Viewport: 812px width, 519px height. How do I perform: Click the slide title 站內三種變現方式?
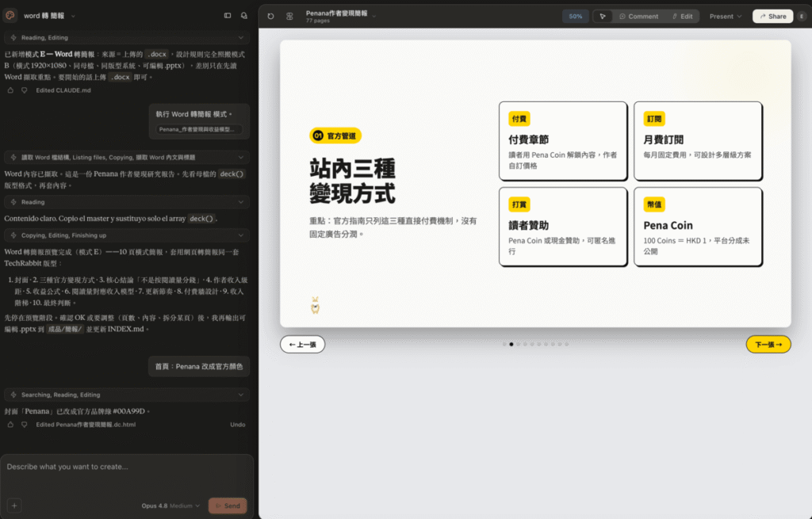point(353,181)
